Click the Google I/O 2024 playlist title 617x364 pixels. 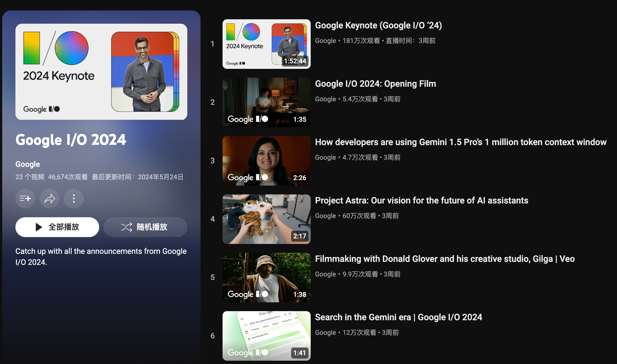[x=71, y=140]
